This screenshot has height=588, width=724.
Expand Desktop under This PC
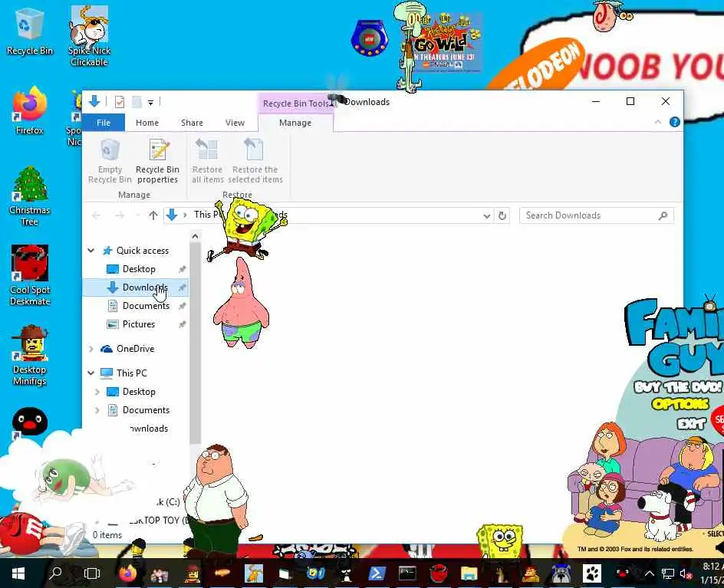pyautogui.click(x=97, y=392)
